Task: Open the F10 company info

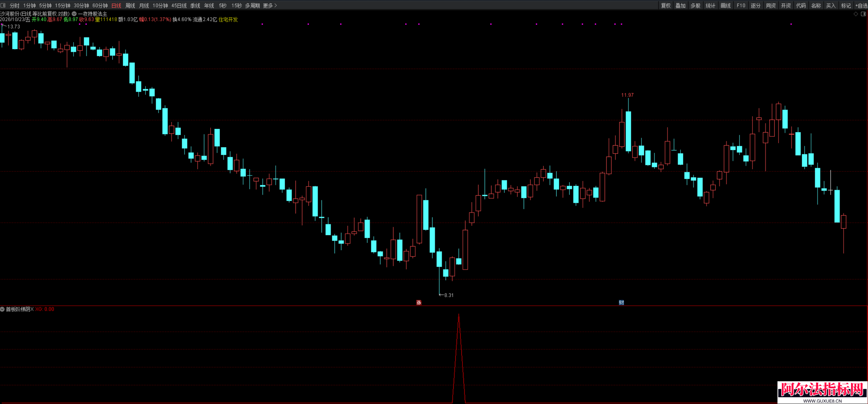Action: (x=741, y=5)
